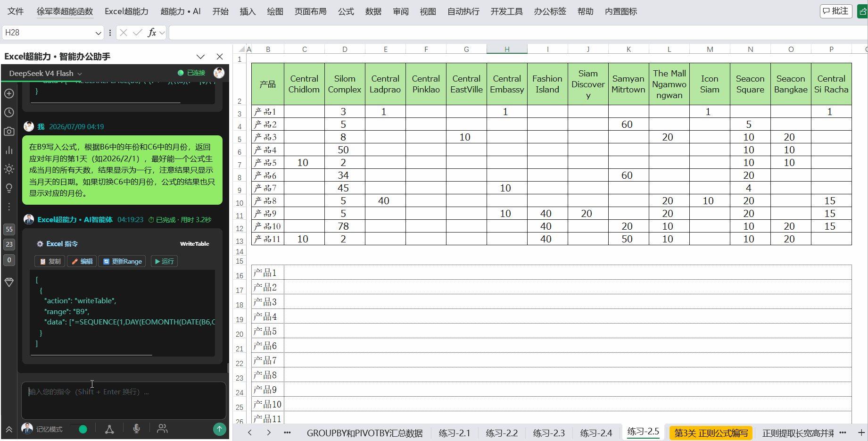Switch to sheet GROUPBY和PIVOTBY汇总数据
Image resolution: width=868 pixels, height=441 pixels.
[x=364, y=433]
